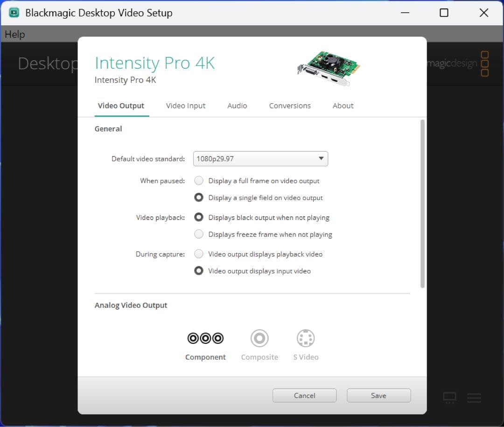Select the S Video connector icon

306,337
